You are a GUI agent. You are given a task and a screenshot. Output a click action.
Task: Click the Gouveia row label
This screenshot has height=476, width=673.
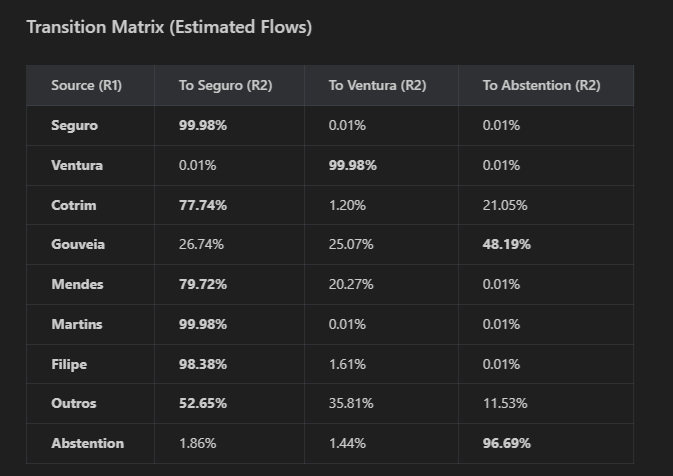[78, 244]
